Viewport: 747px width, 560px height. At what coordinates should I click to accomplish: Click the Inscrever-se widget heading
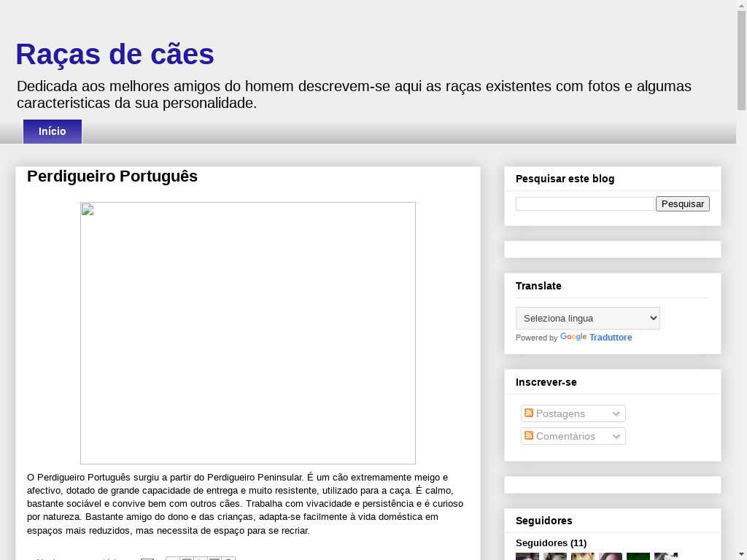546,382
